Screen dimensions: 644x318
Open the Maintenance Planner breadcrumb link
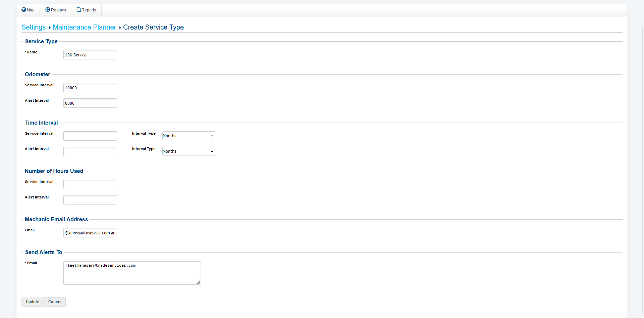click(85, 27)
